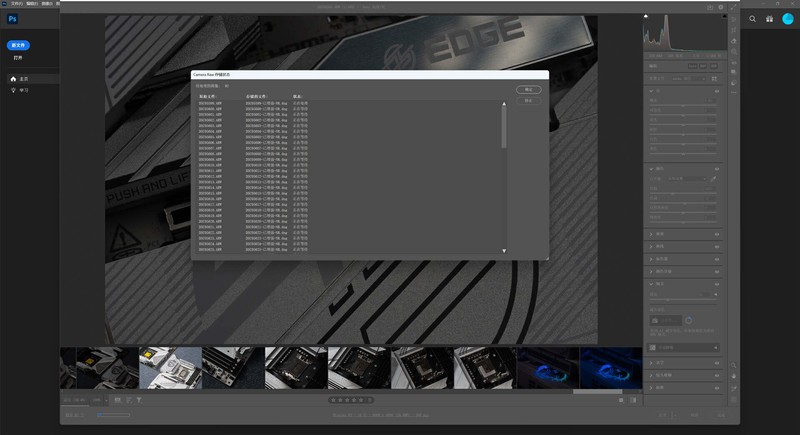Toggle the eye icon of the 混色器 panel
Image resolution: width=800 pixels, height=435 pixels.
click(717, 259)
